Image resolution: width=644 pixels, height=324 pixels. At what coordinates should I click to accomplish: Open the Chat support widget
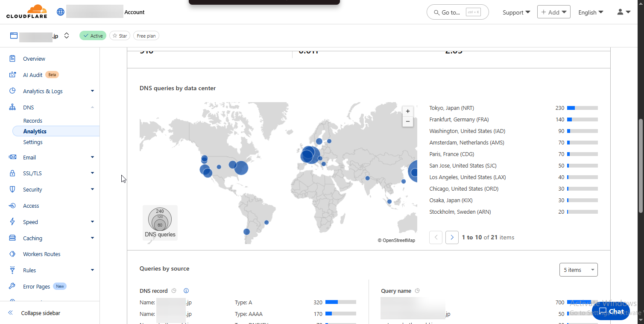pos(611,311)
